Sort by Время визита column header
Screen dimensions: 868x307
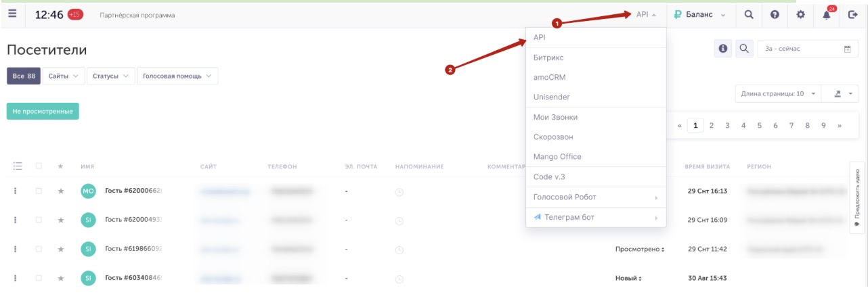tap(708, 167)
